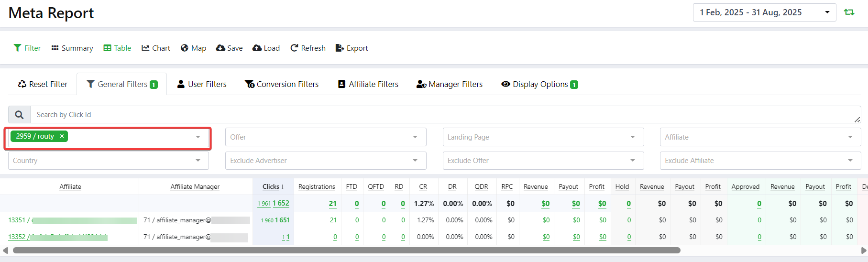The width and height of the screenshot is (868, 262).
Task: Save the report with cloud Save
Action: pos(230,48)
